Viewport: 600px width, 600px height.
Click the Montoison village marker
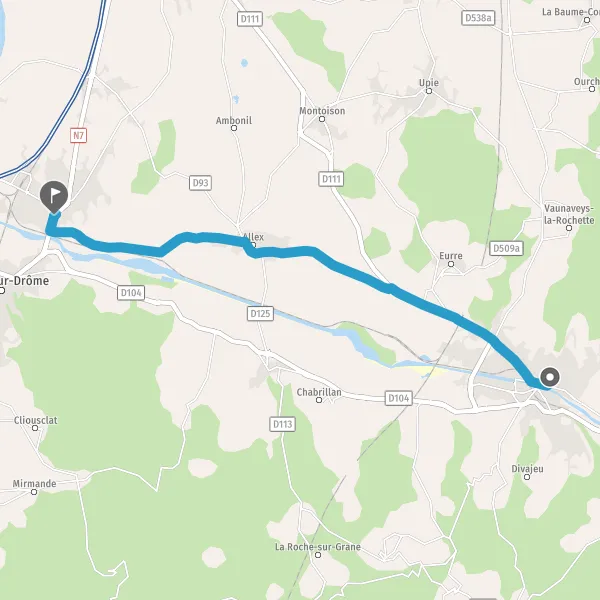coord(322,119)
